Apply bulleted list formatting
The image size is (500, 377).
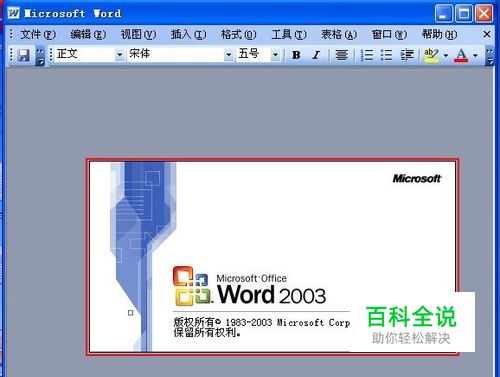386,55
